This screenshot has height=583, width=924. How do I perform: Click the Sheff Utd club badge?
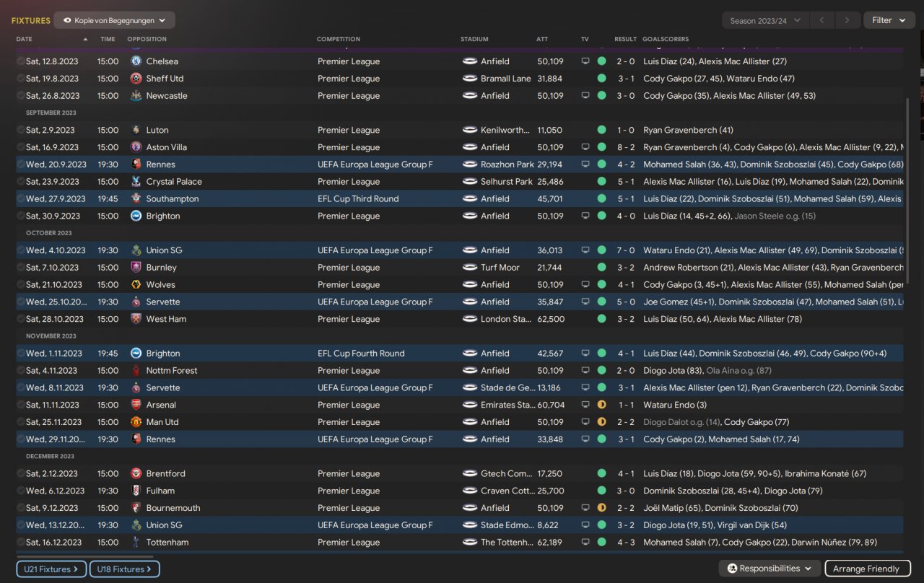pyautogui.click(x=136, y=79)
